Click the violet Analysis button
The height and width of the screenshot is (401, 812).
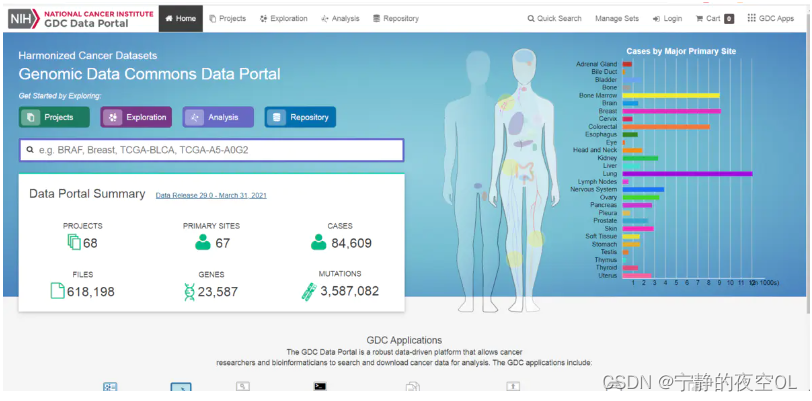218,117
